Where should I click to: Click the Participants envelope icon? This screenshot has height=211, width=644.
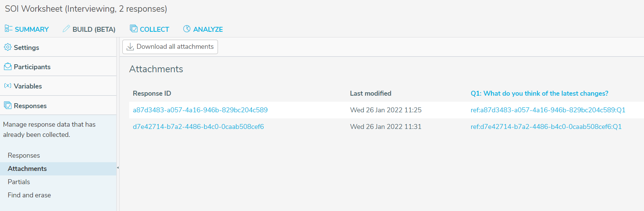pos(8,67)
